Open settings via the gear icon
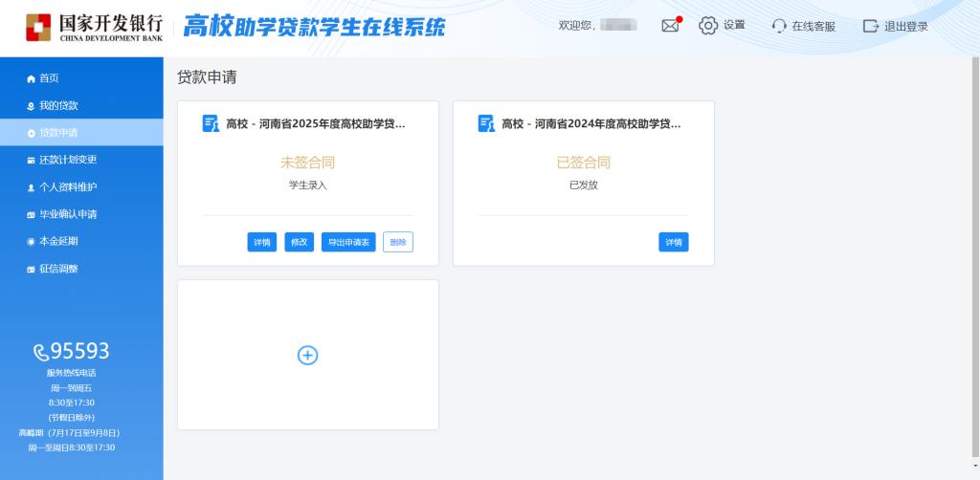This screenshot has width=980, height=480. 708,26
